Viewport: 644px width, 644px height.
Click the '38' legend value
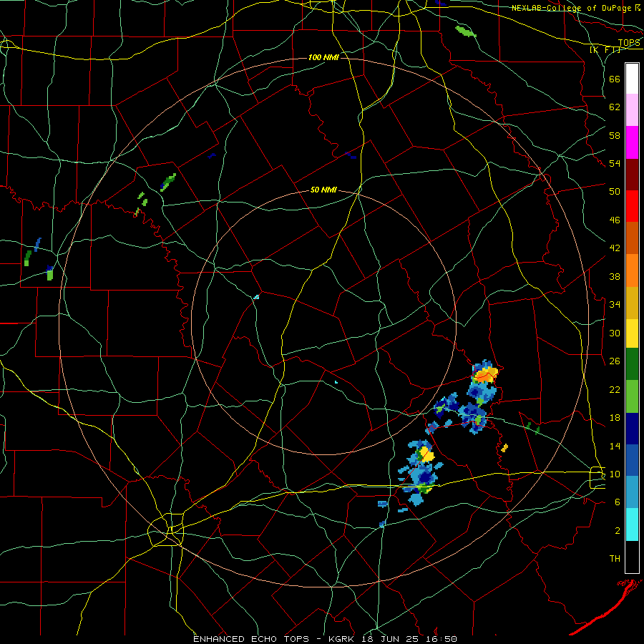615,276
